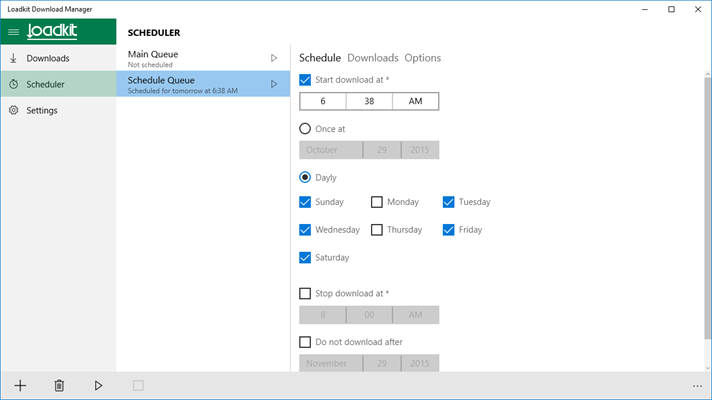Open the AM/PM picker for start time
This screenshot has height=400, width=712.
[x=415, y=101]
